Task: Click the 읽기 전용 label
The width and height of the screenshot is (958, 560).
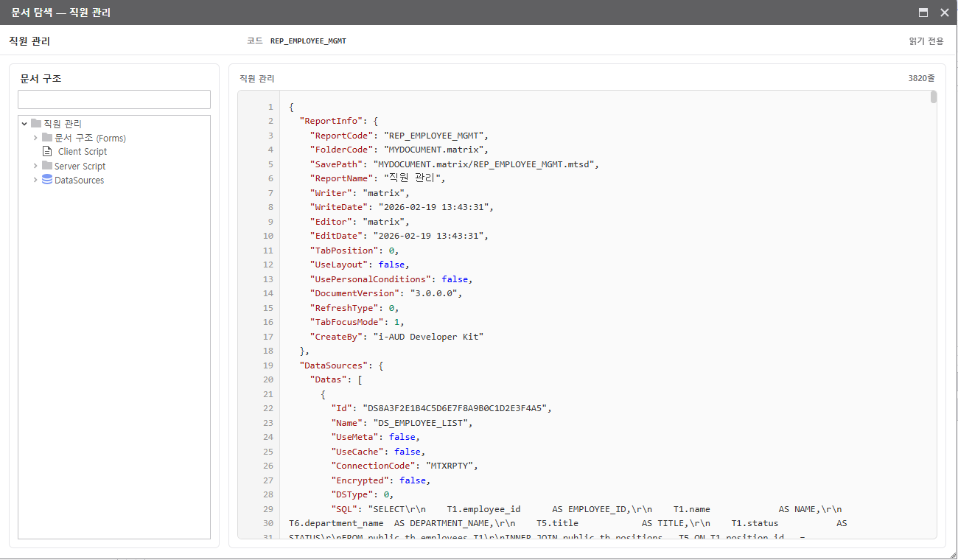Action: click(x=926, y=41)
